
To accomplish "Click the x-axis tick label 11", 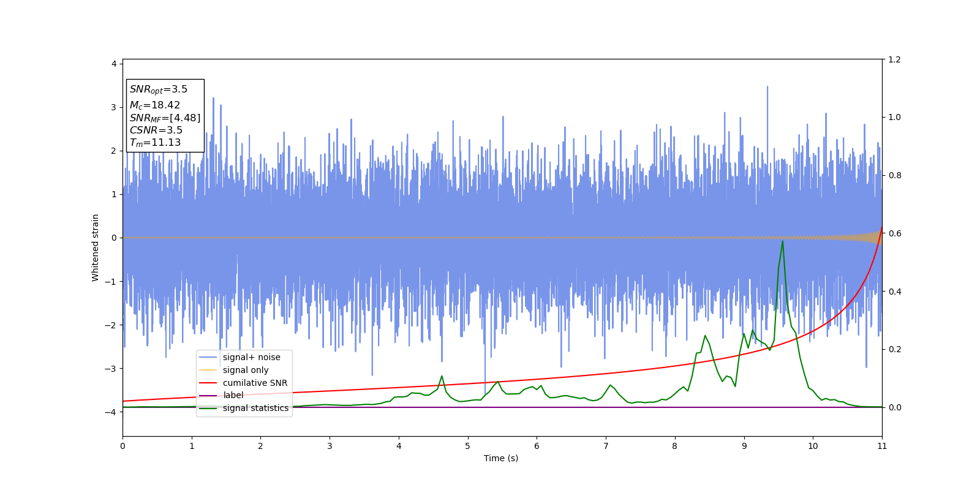I will [882, 446].
